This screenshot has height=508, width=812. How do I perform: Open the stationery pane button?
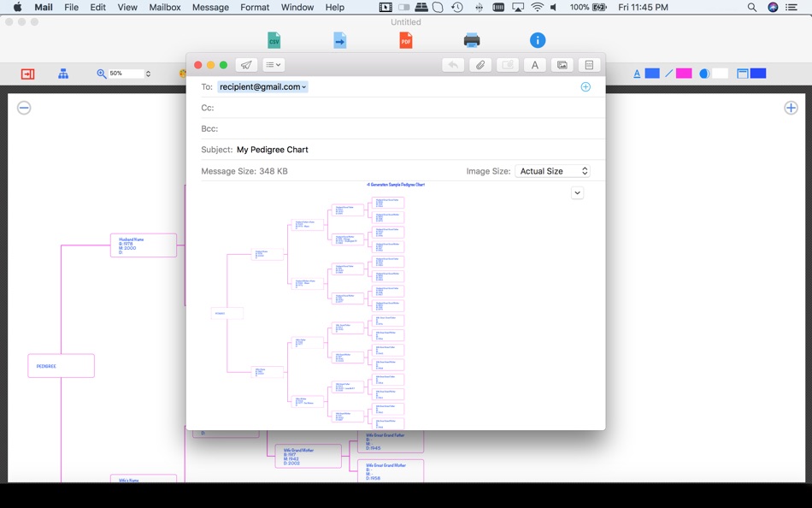tap(589, 65)
